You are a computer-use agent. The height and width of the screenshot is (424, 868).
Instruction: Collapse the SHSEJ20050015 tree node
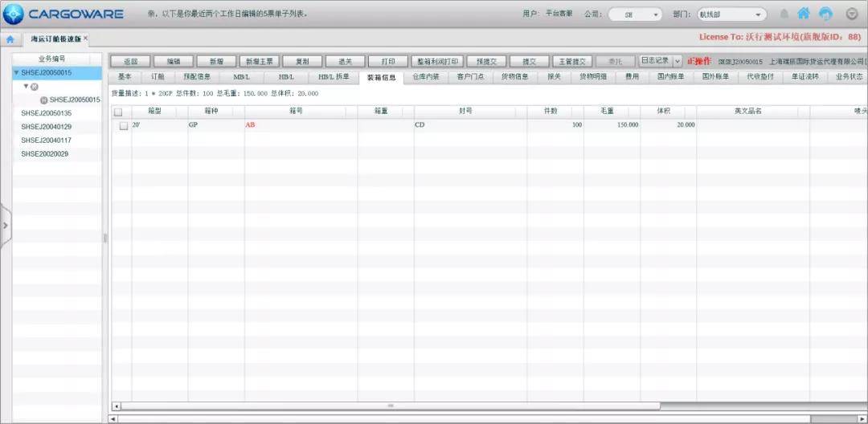(16, 73)
